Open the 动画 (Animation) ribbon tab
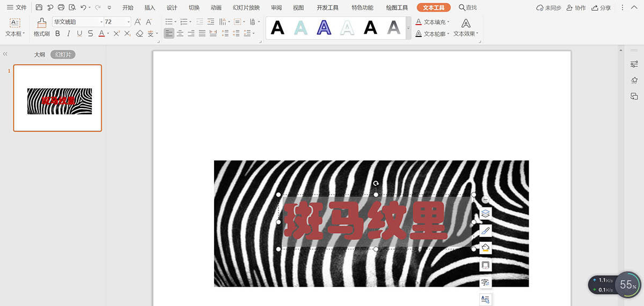Viewport: 644px width, 306px height. [x=216, y=8]
